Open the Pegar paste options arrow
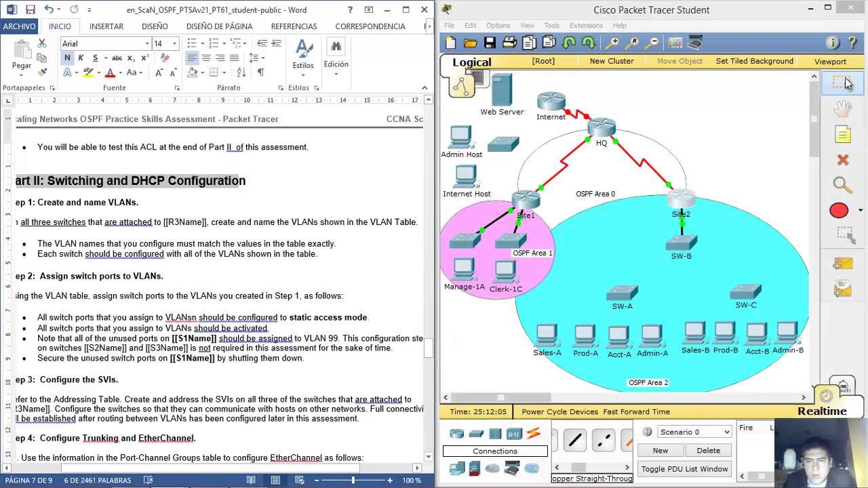This screenshot has height=488, width=868. point(22,74)
